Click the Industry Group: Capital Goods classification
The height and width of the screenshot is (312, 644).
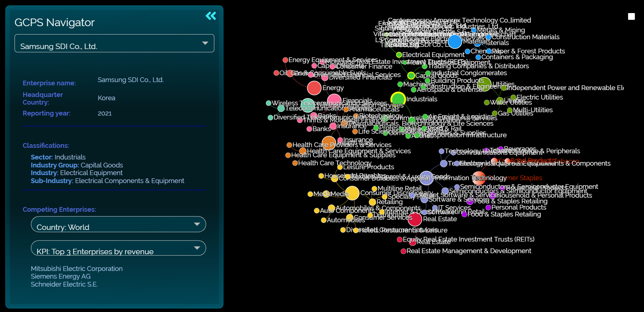pyautogui.click(x=77, y=165)
